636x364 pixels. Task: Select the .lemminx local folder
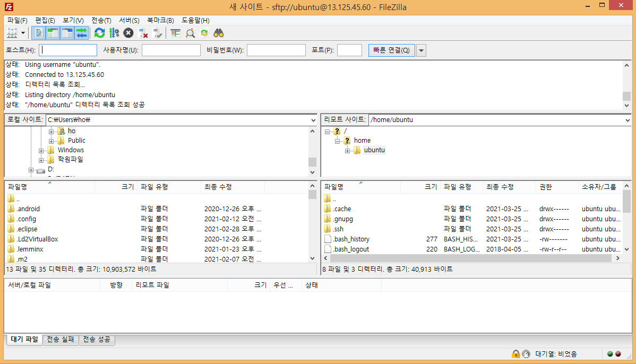tap(30, 249)
